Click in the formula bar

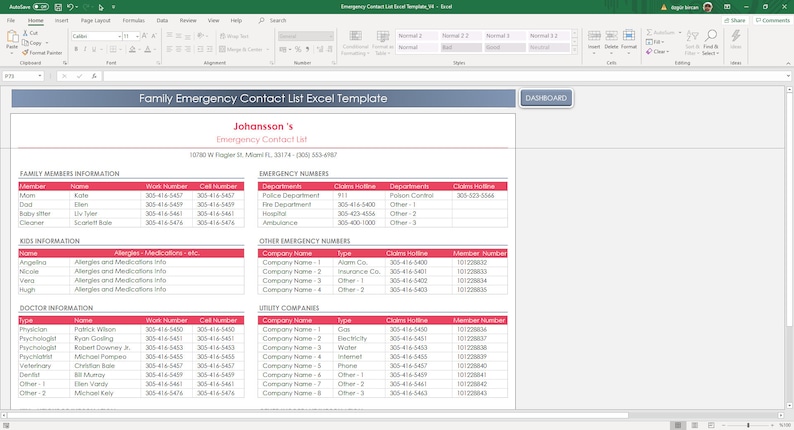point(446,76)
